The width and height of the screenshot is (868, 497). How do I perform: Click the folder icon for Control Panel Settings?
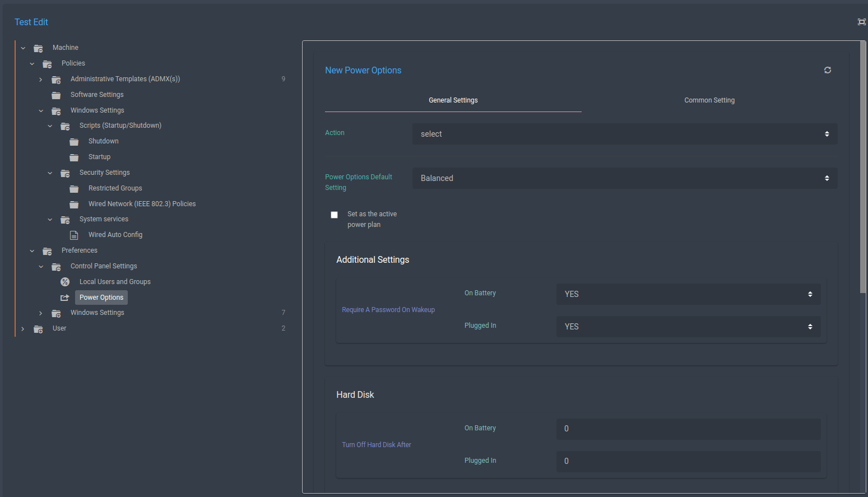tap(56, 266)
